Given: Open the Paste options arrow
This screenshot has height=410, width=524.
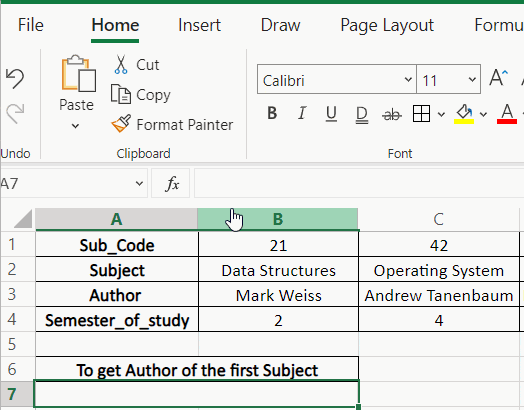Looking at the screenshot, I should (x=76, y=126).
